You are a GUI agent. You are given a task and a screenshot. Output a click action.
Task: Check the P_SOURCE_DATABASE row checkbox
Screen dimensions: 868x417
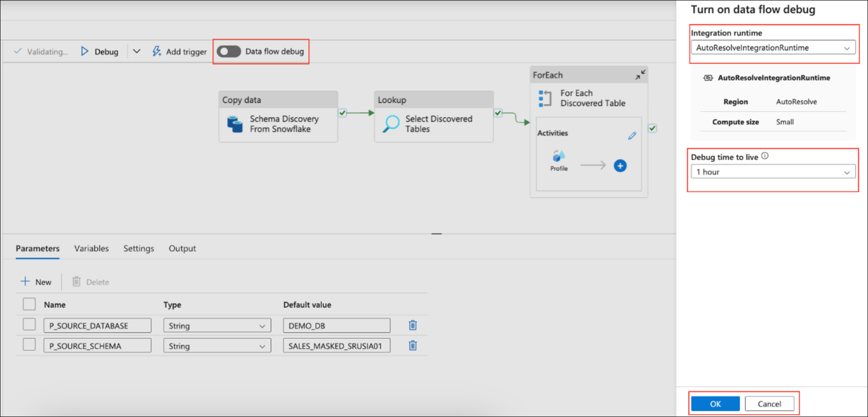(x=29, y=324)
